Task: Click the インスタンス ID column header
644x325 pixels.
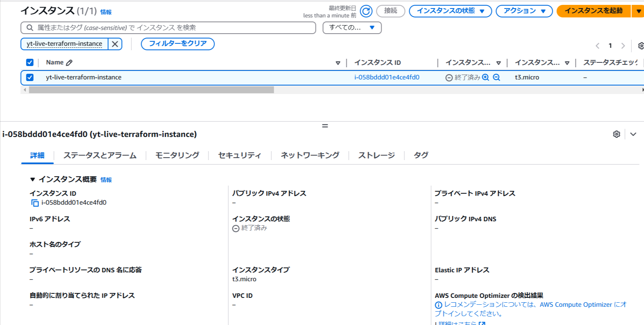Action: (x=378, y=63)
